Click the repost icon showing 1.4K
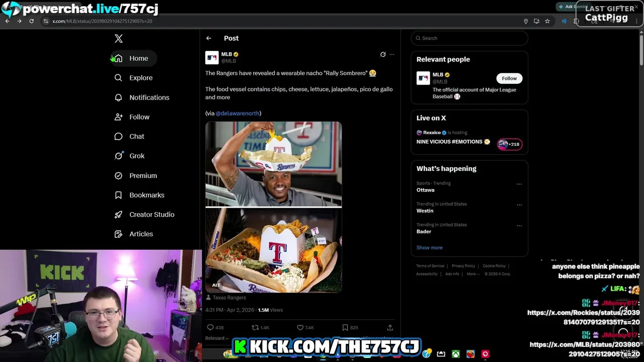 [255, 327]
